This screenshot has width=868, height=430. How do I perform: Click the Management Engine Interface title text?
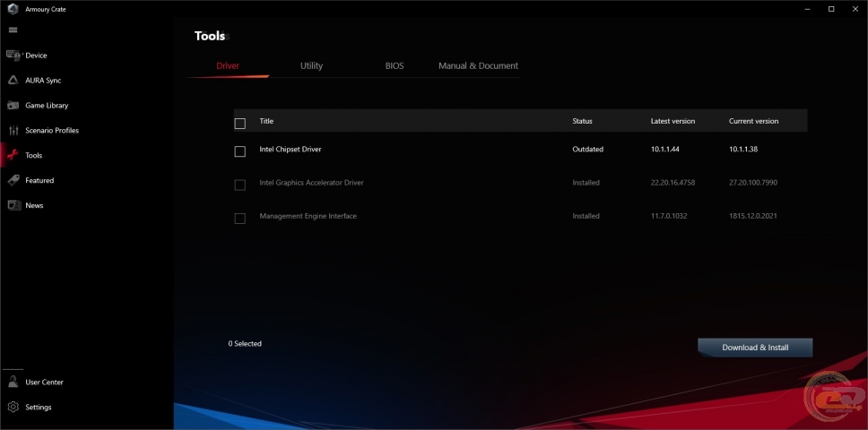pos(308,216)
